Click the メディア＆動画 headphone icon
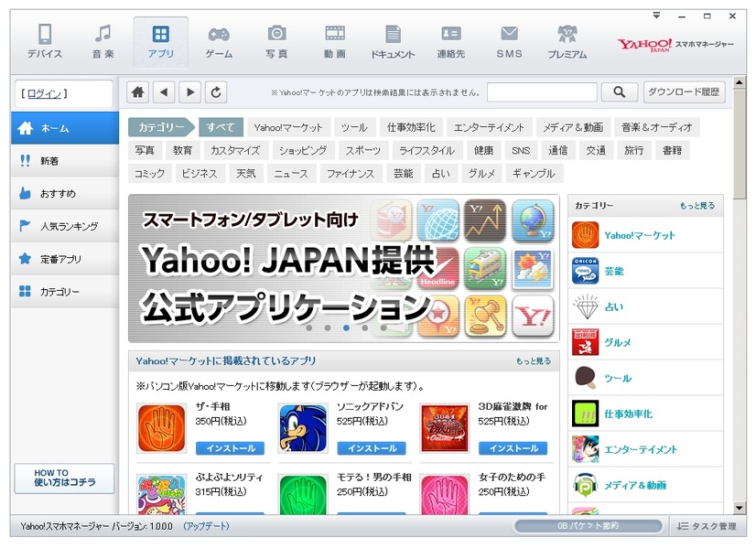Image resolution: width=756 pixels, height=548 pixels. pos(586,485)
